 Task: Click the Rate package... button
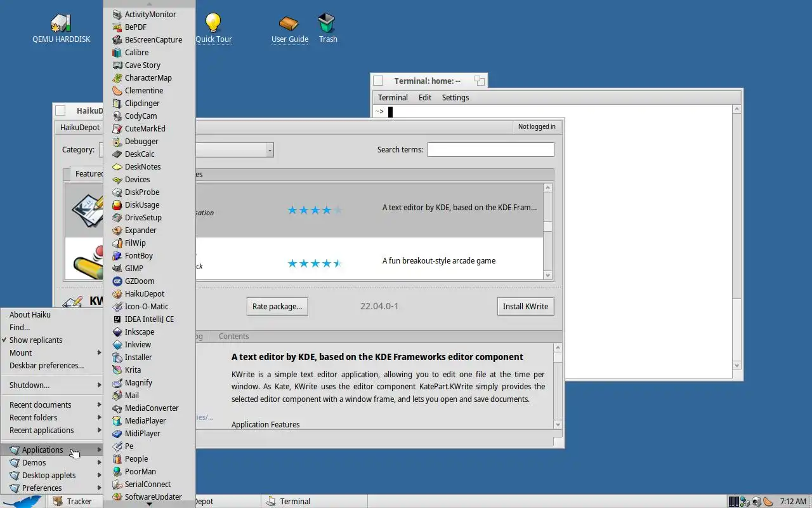tap(277, 306)
